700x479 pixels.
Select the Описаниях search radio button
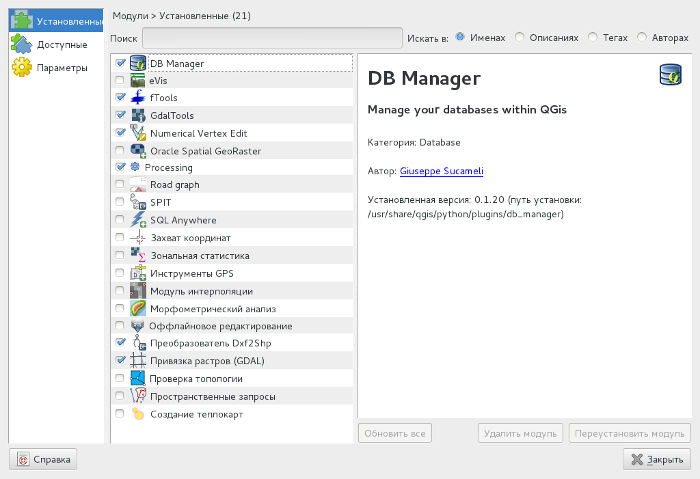click(x=520, y=37)
